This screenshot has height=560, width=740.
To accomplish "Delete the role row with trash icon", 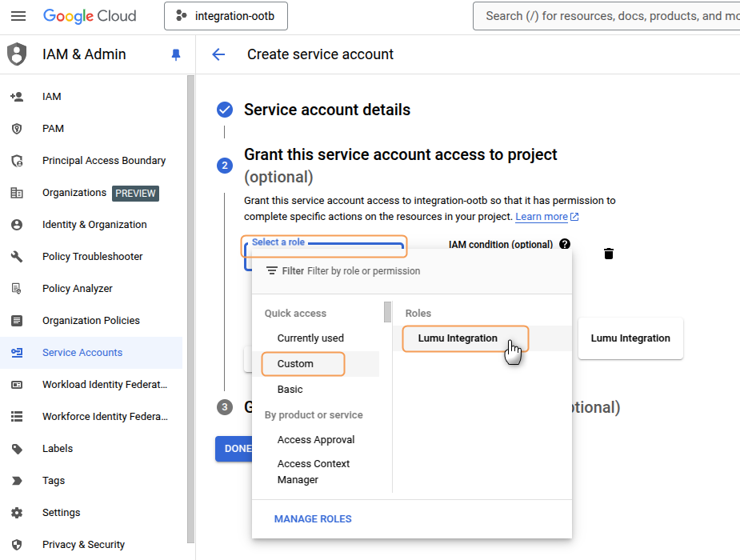I will point(609,254).
